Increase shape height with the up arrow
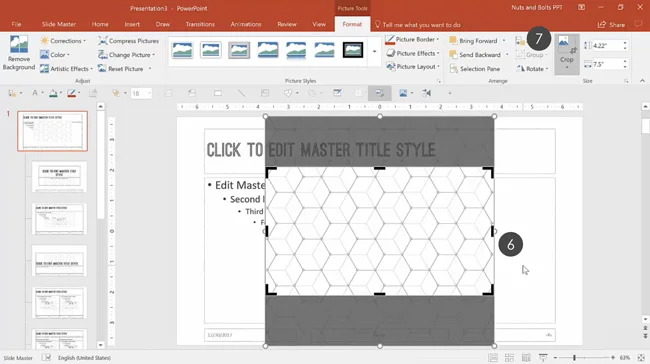The height and width of the screenshot is (364, 650). [x=625, y=43]
